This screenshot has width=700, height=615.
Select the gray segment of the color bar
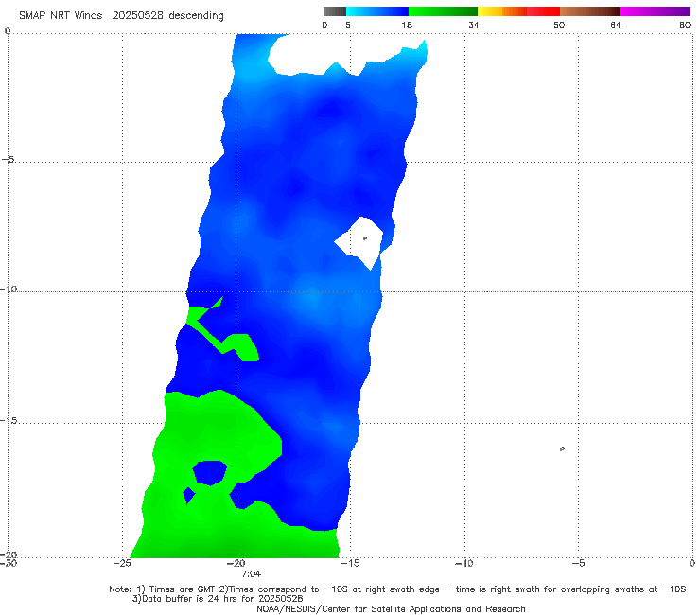335,11
